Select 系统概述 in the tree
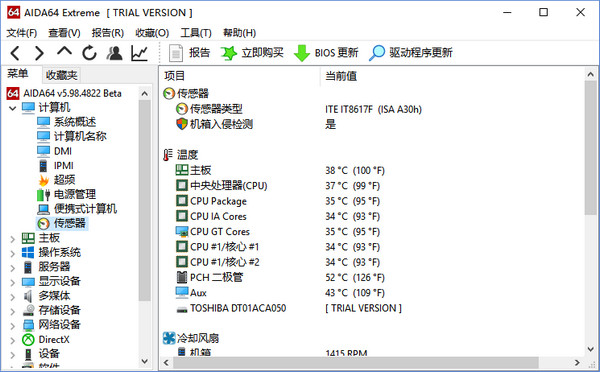The height and width of the screenshot is (372, 600). [x=75, y=122]
